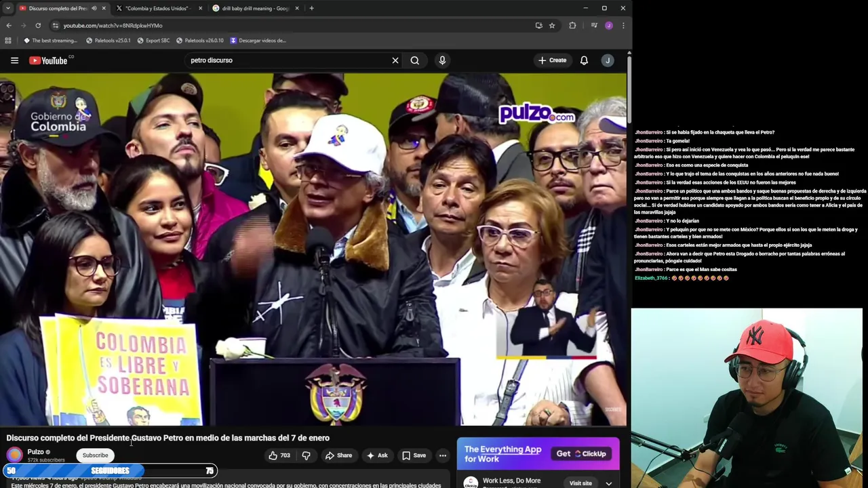The height and width of the screenshot is (488, 868).
Task: Open the browser extensions puzzle icon
Action: [572, 26]
